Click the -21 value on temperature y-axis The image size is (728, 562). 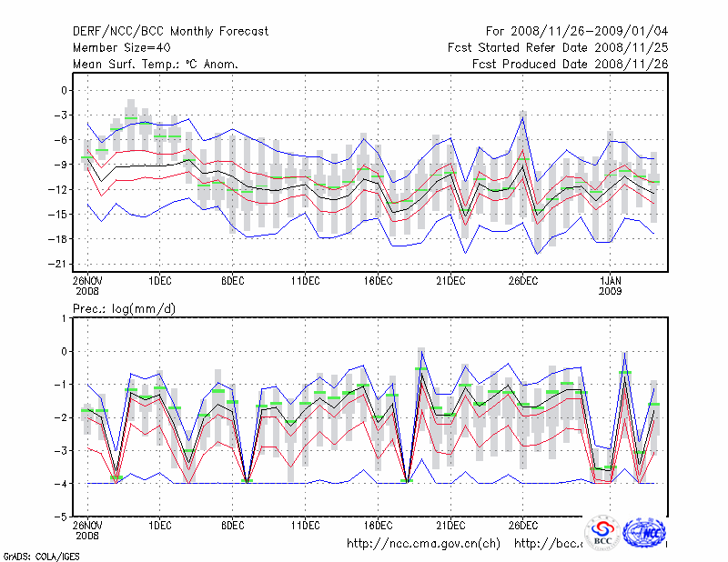point(59,264)
